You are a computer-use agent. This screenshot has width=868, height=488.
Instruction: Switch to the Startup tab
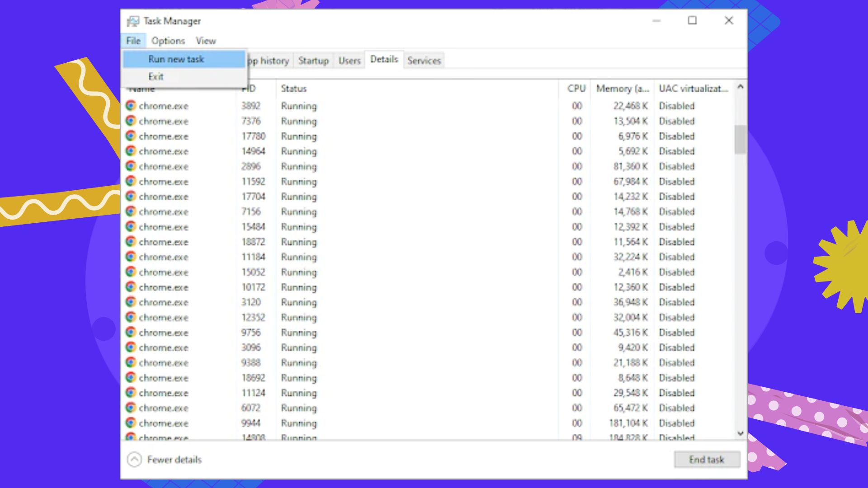(x=313, y=61)
